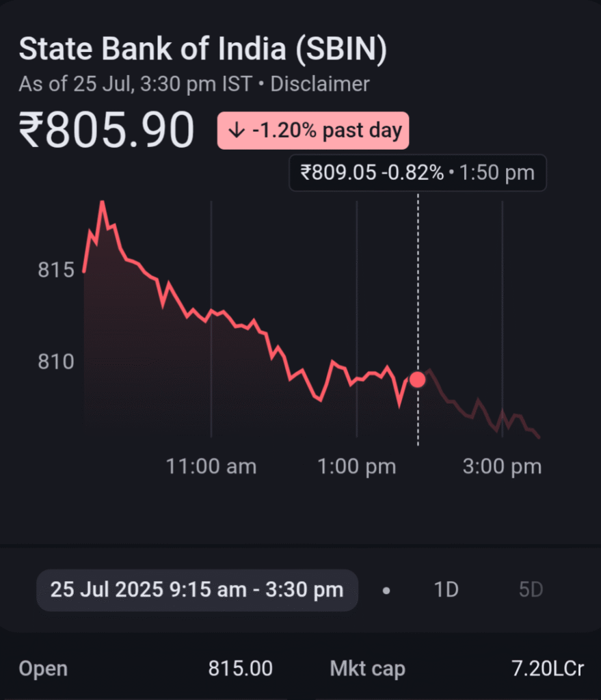Click the Mkt cap value 7.20LCr
The height and width of the screenshot is (700, 601).
pos(548,669)
